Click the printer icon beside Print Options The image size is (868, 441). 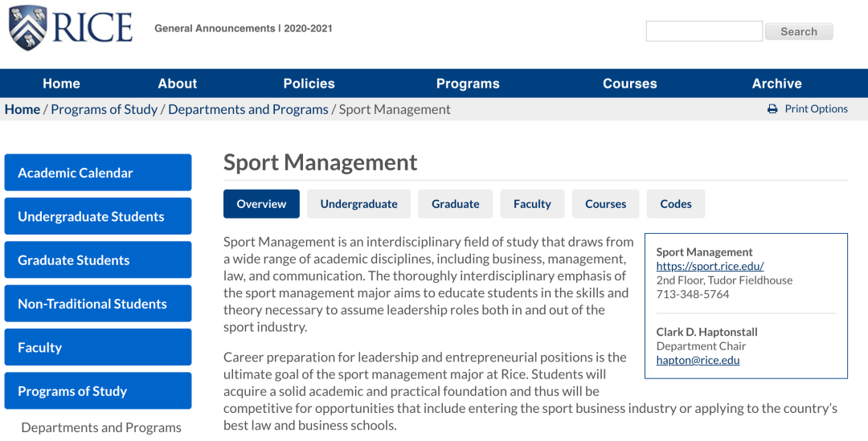click(772, 109)
